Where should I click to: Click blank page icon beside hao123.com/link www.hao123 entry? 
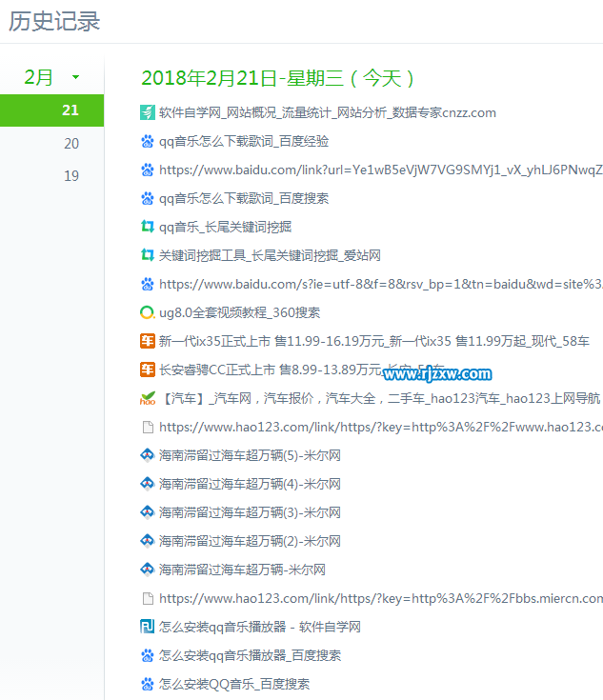[x=148, y=427]
